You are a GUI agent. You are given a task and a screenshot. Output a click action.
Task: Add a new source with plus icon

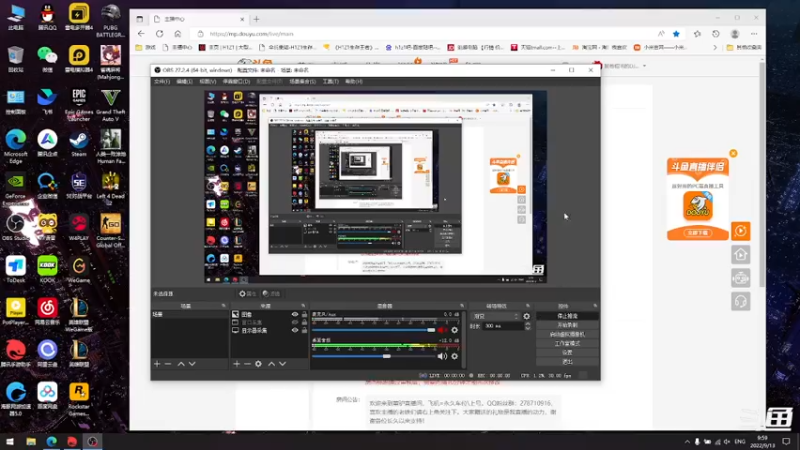(236, 364)
